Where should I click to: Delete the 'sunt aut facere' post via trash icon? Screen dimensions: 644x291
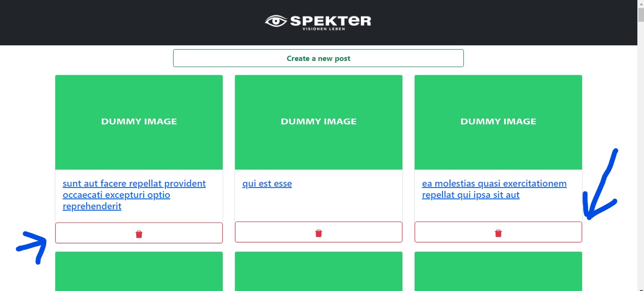(x=139, y=233)
